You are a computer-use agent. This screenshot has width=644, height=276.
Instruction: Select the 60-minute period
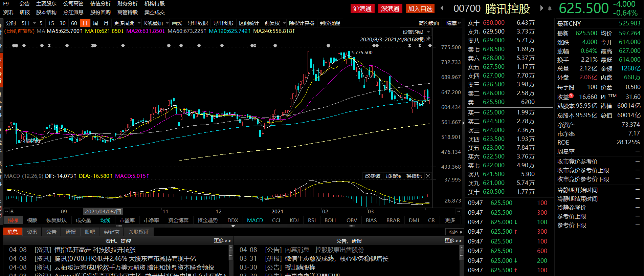click(x=74, y=23)
